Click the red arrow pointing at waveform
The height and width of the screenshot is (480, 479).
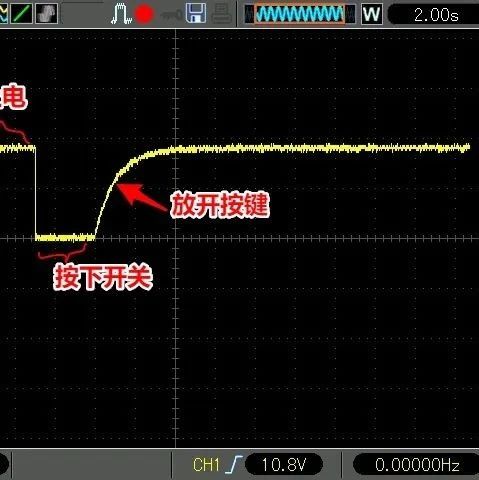(x=142, y=197)
